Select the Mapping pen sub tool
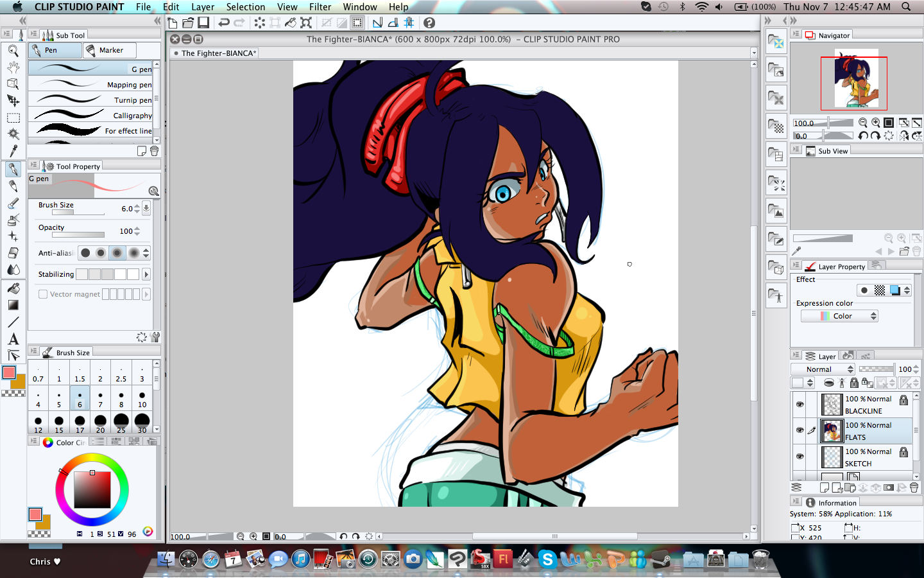The height and width of the screenshot is (578, 924). pos(90,84)
